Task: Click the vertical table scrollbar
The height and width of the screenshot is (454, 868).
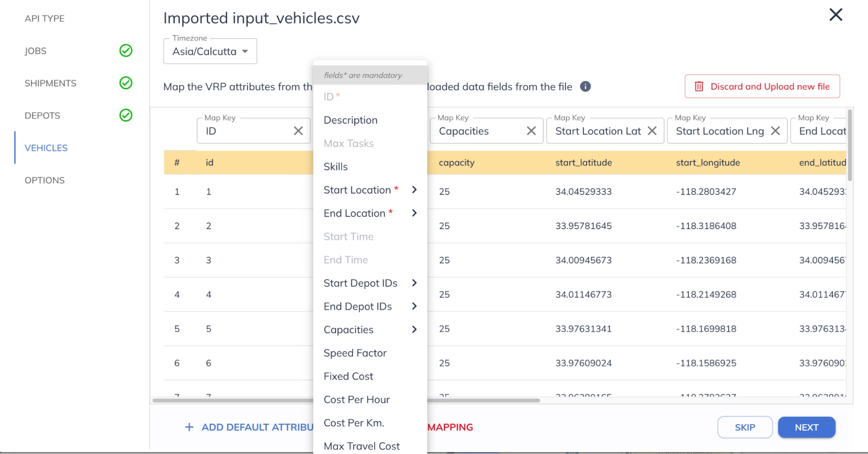Action: pyautogui.click(x=850, y=145)
